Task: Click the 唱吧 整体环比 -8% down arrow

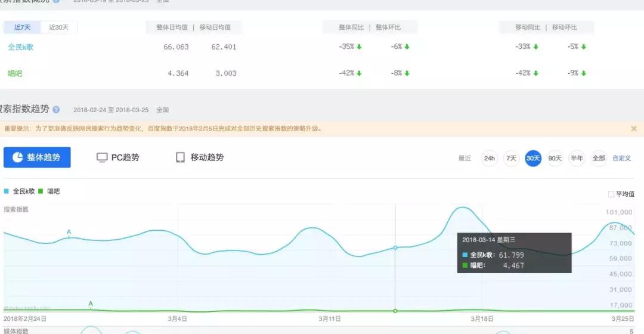Action: pyautogui.click(x=407, y=73)
